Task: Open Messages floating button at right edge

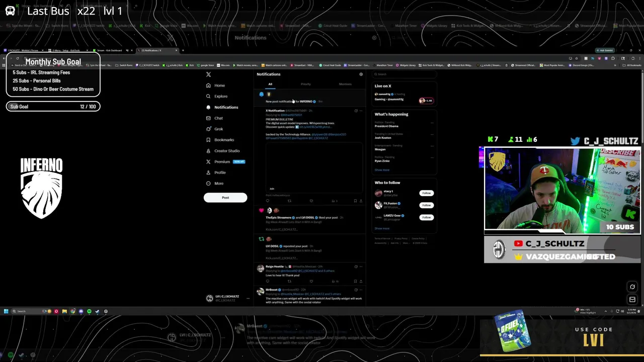Action: [x=632, y=300]
